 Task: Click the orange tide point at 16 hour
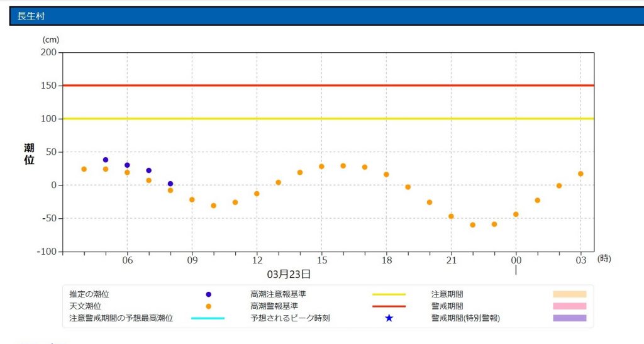[x=343, y=166]
